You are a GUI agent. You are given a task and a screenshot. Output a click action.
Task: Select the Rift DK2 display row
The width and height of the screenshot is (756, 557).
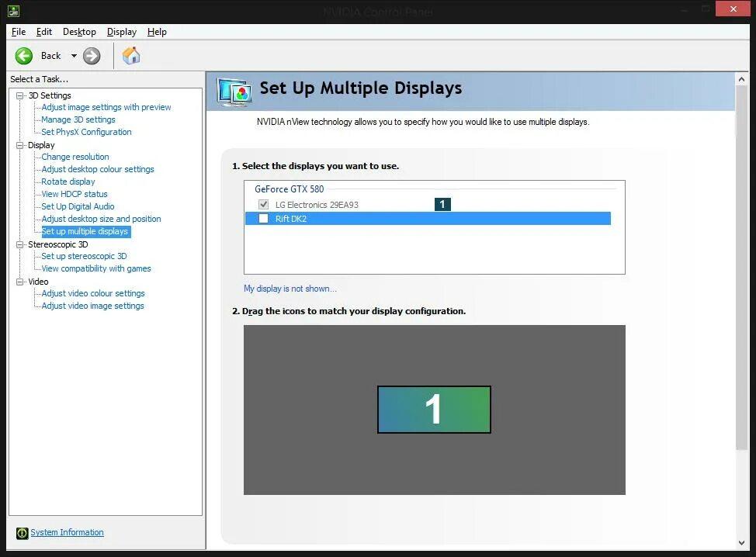(428, 218)
